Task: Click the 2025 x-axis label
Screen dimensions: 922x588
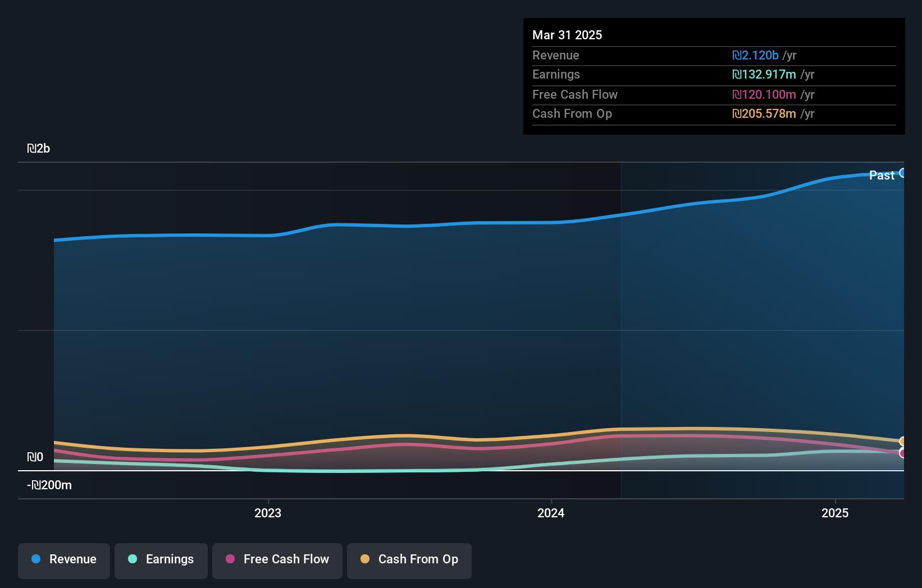Action: point(835,513)
